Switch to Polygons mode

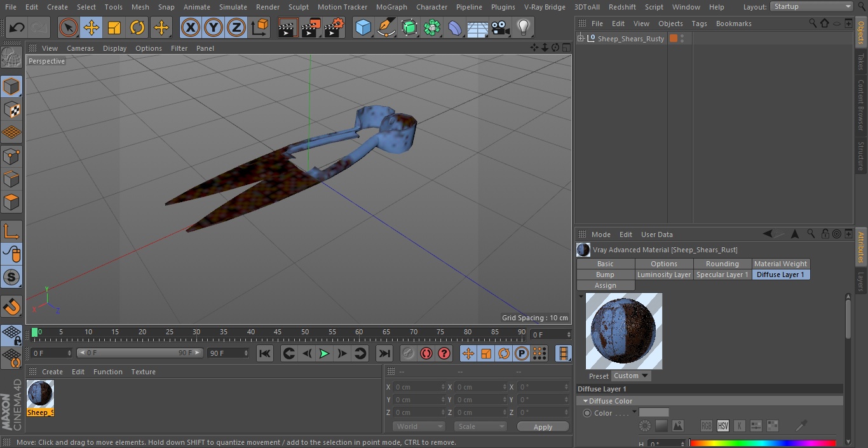coord(11,202)
